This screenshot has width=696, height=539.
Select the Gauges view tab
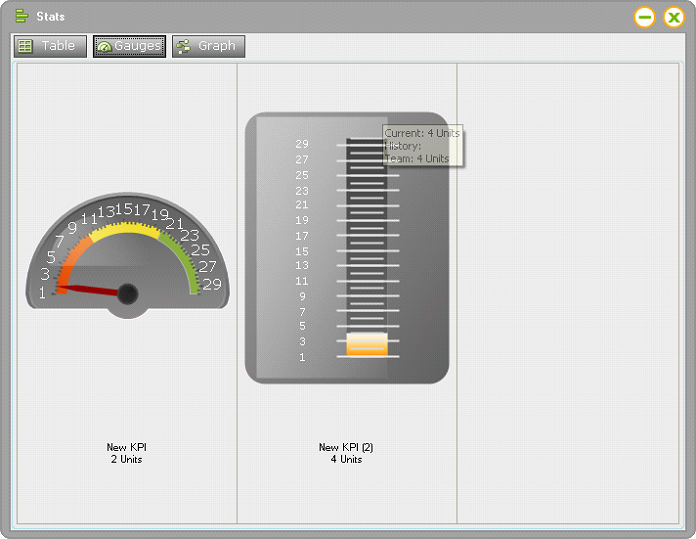pyautogui.click(x=130, y=46)
